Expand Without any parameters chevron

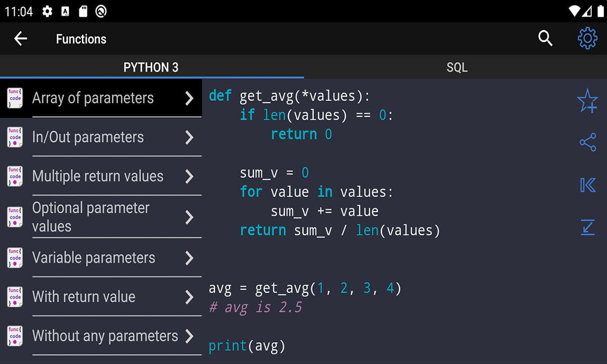click(189, 336)
